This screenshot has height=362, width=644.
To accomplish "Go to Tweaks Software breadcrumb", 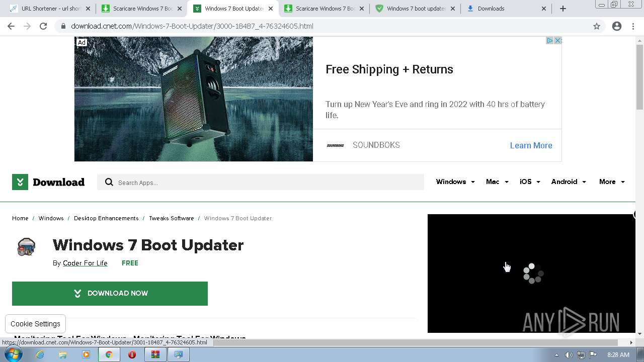I will coord(172,218).
